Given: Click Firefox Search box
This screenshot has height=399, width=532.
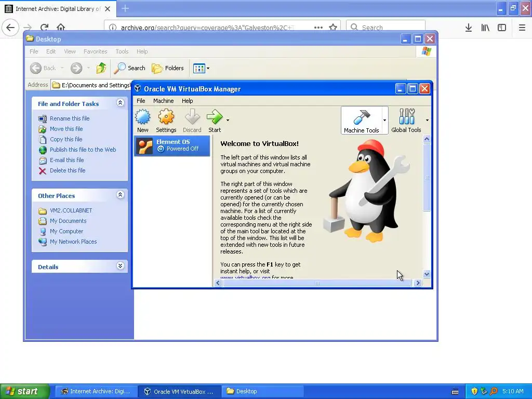Looking at the screenshot, I should 386,27.
